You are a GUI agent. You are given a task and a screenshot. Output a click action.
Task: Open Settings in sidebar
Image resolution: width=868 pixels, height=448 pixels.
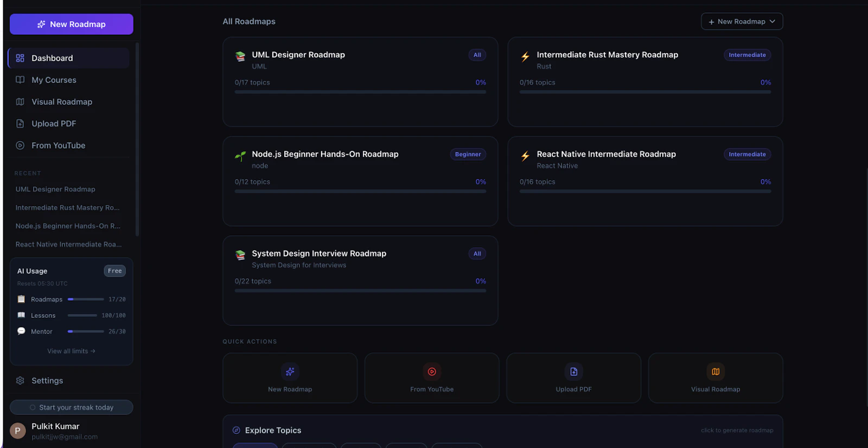tap(68, 381)
